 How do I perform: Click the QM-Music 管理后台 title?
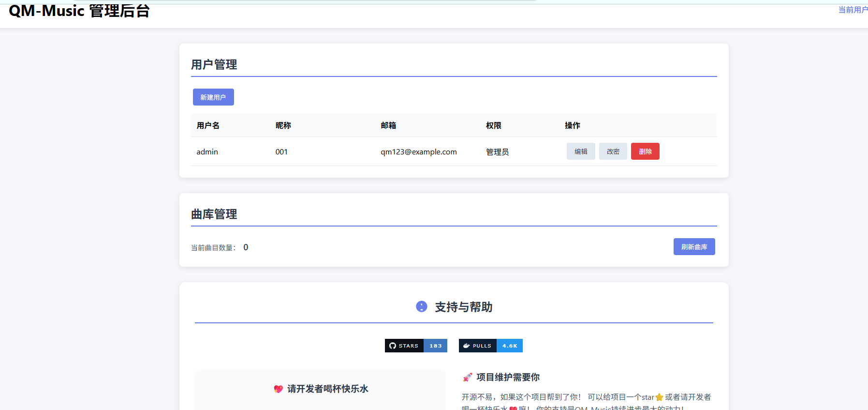(79, 10)
